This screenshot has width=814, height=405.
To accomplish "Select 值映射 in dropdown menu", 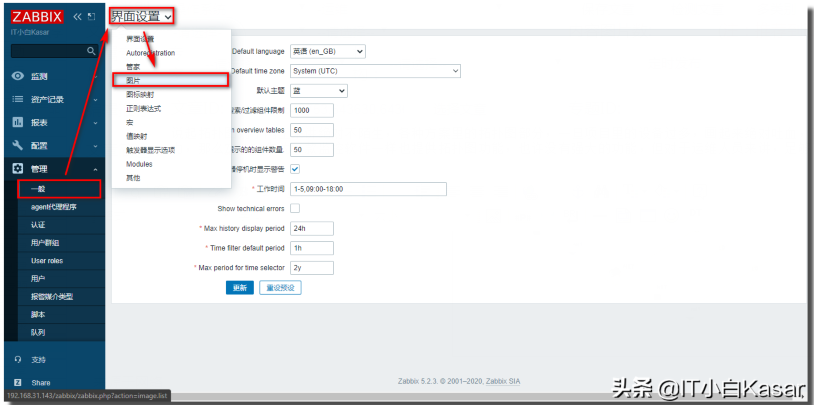I will (137, 136).
